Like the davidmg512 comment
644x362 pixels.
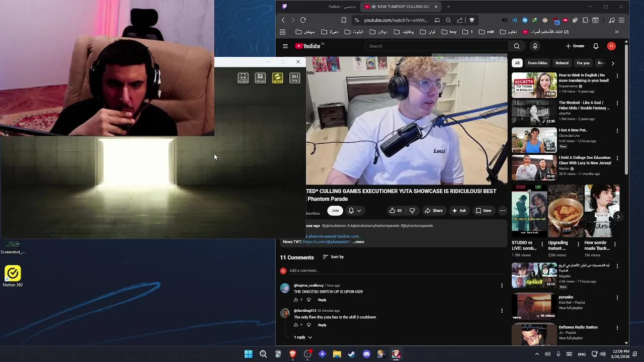click(x=296, y=325)
